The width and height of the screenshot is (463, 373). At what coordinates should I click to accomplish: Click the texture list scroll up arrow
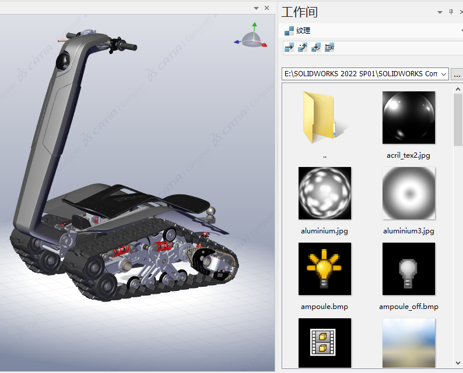458,89
